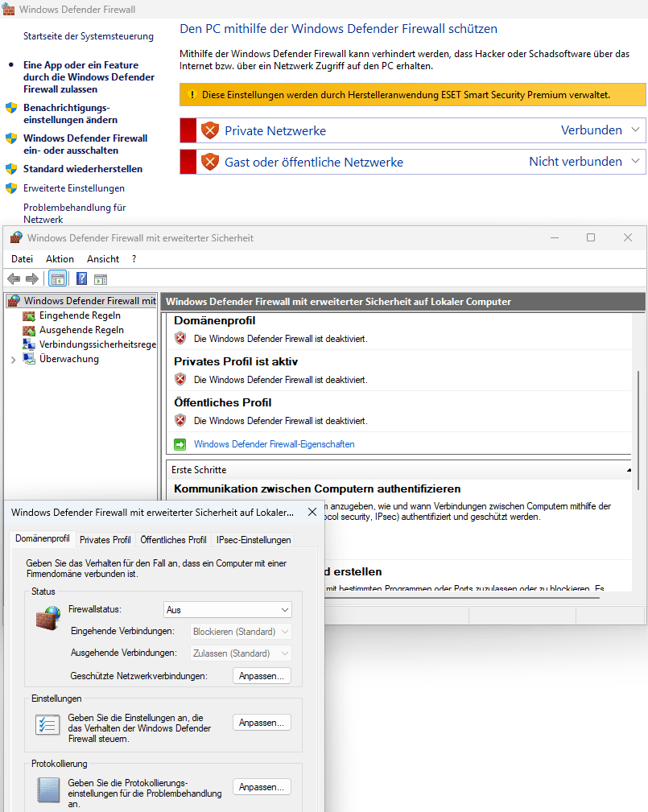Toggle the console tree show/hide icon
This screenshot has height=812, width=648.
(58, 279)
